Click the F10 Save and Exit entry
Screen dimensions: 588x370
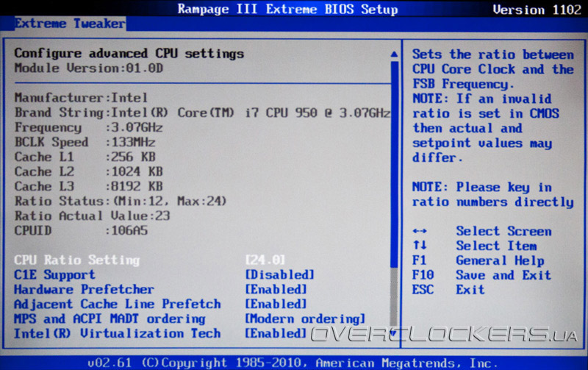481,275
